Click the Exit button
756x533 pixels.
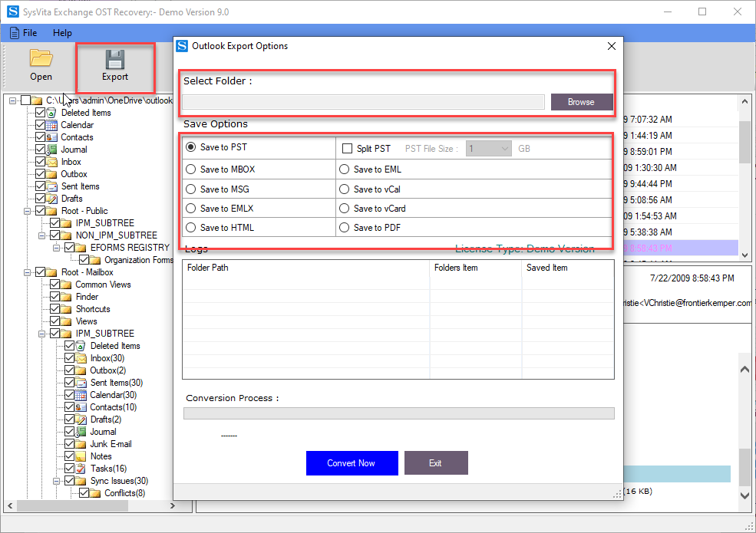pos(436,463)
